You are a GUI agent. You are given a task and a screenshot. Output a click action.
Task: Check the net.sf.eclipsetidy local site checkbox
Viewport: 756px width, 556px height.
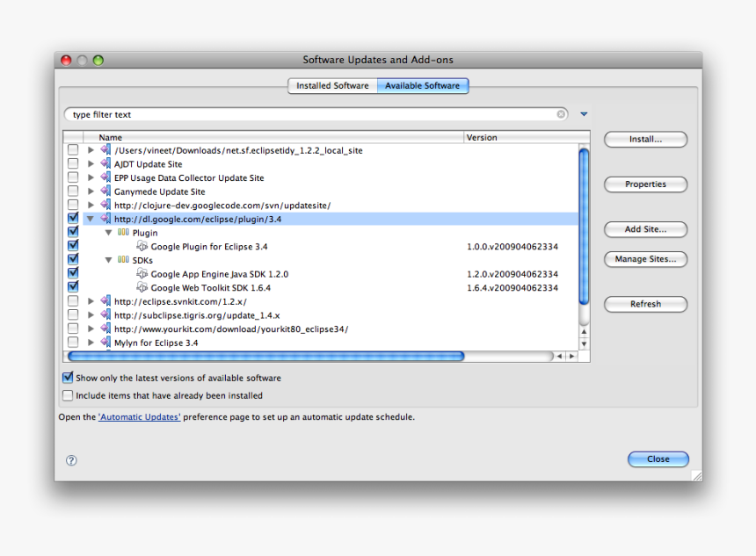click(73, 149)
